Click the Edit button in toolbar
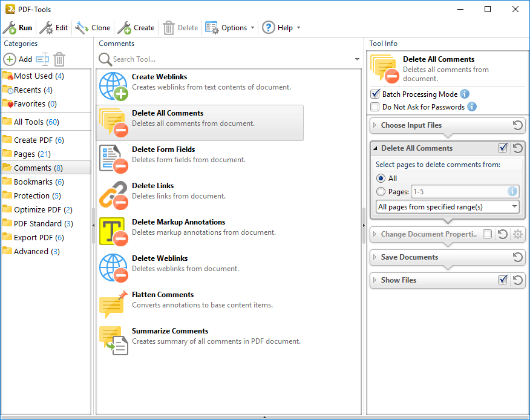Image resolution: width=530 pixels, height=420 pixels. point(54,28)
